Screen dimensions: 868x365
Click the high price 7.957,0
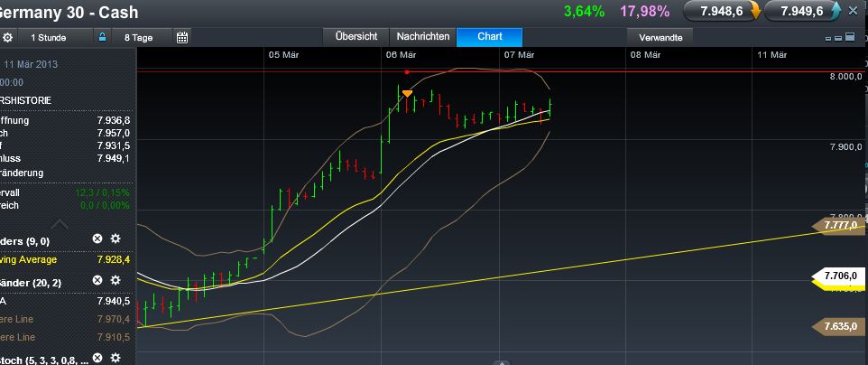(x=113, y=133)
